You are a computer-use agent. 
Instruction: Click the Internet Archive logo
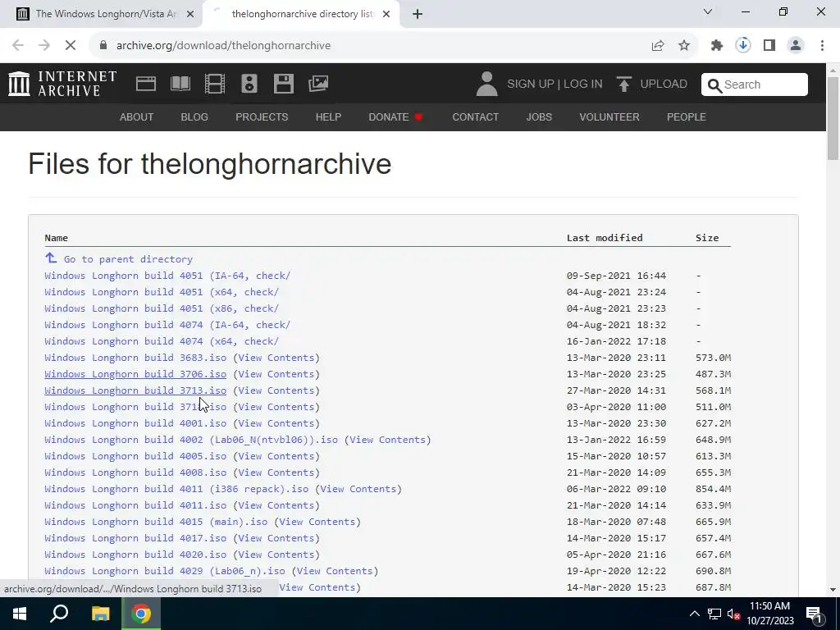pyautogui.click(x=62, y=84)
